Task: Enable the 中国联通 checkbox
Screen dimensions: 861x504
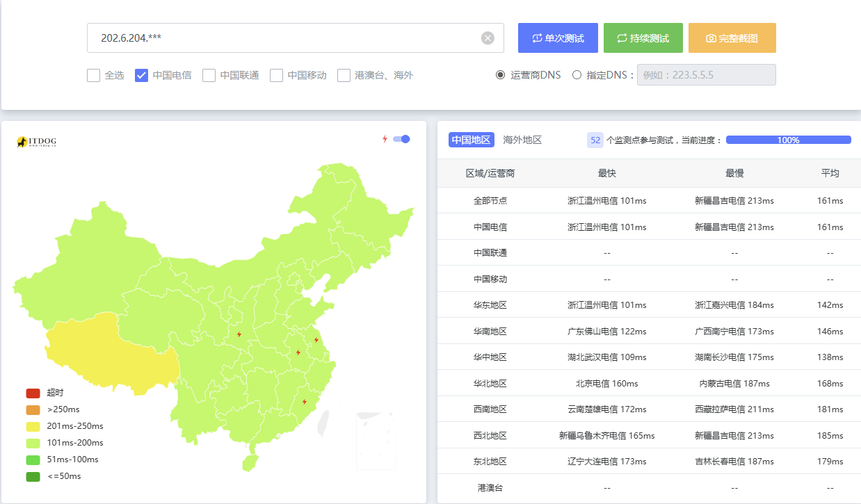Action: click(209, 75)
